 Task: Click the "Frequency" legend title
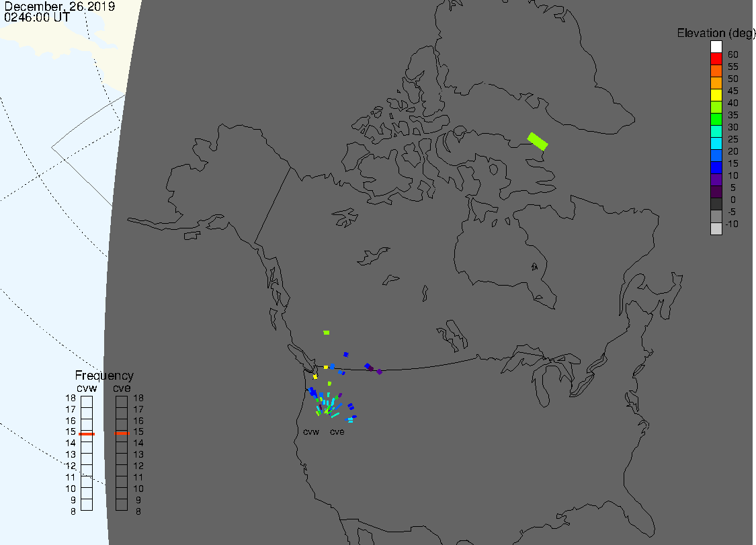(104, 376)
